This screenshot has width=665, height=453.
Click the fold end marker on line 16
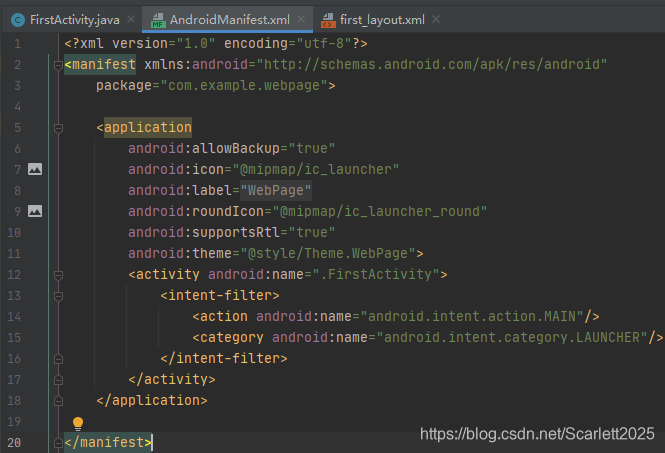pos(59,359)
